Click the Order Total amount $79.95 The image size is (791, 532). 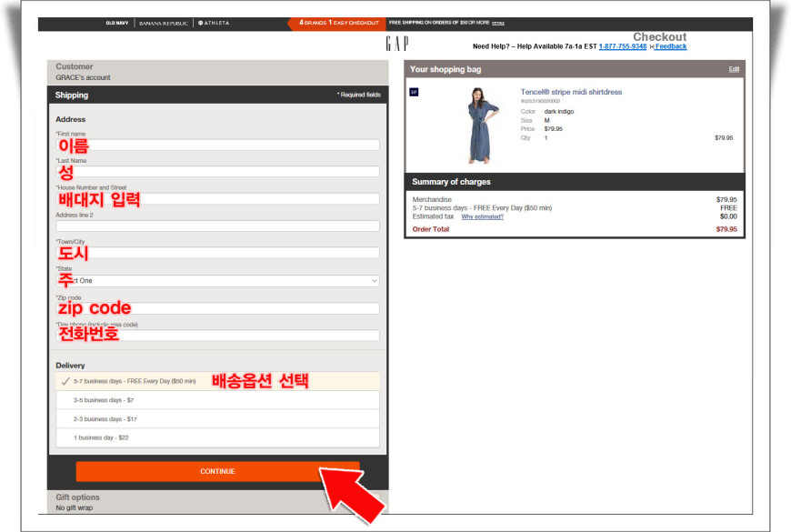726,229
